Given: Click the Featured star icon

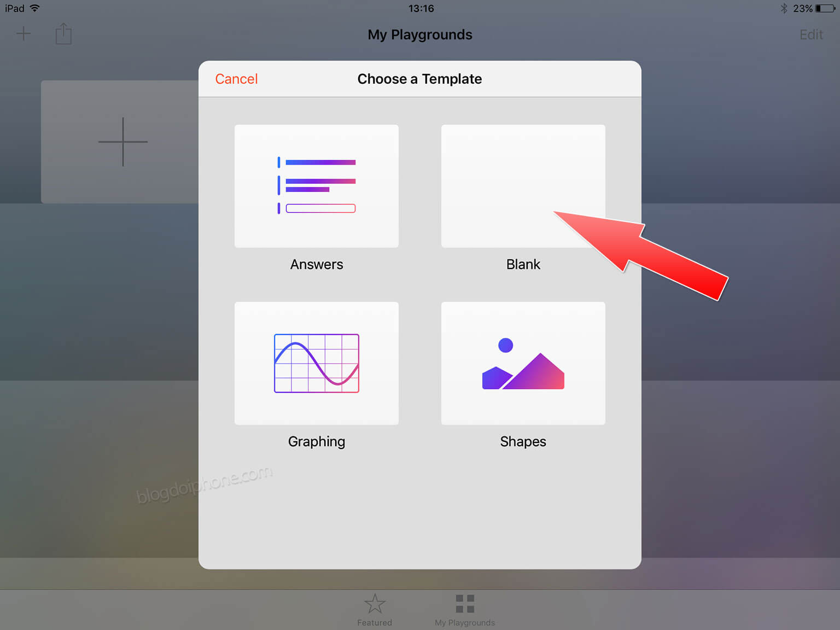Looking at the screenshot, I should tap(375, 604).
